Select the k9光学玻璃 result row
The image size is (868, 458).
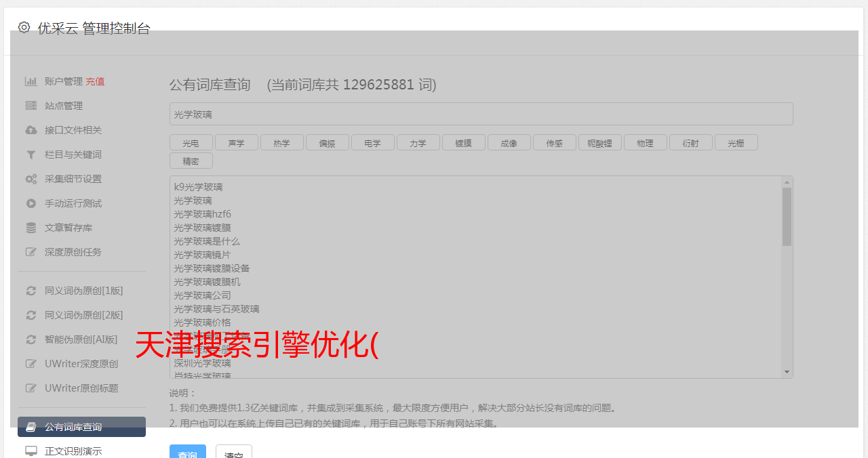pos(198,187)
